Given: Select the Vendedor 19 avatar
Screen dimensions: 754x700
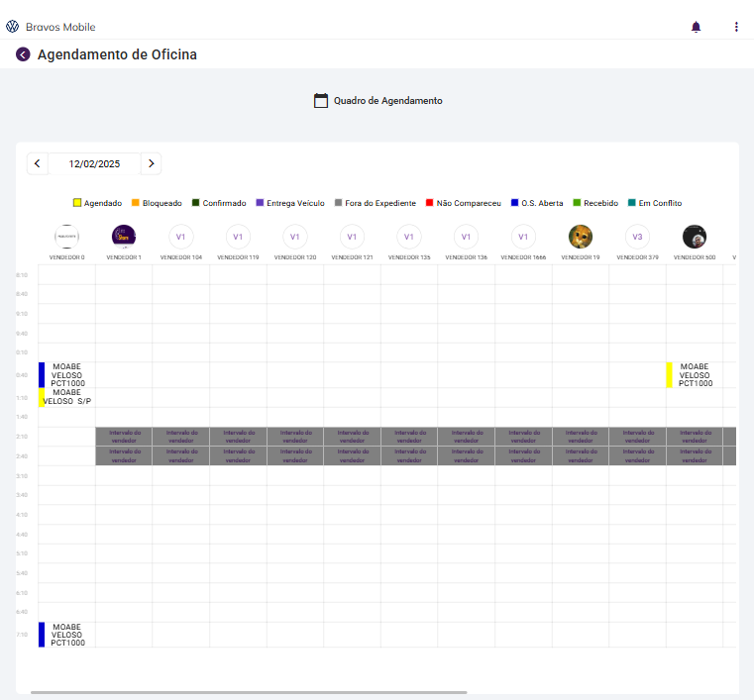Looking at the screenshot, I should point(581,237).
